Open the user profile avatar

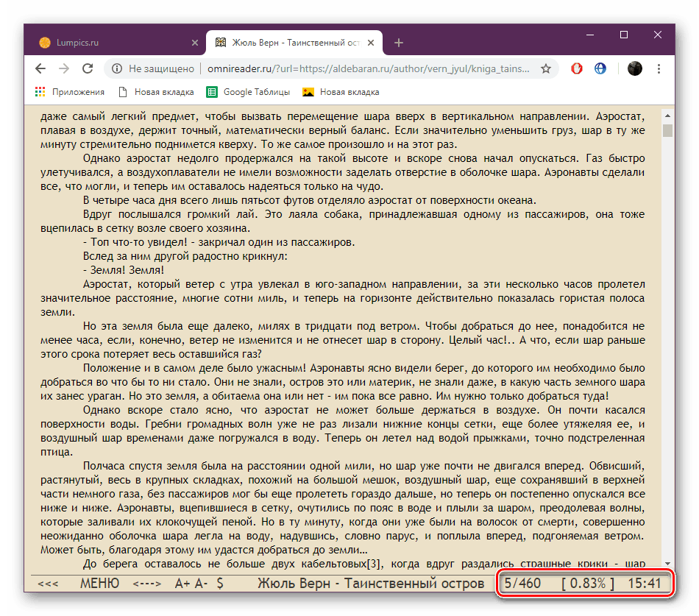click(x=635, y=68)
